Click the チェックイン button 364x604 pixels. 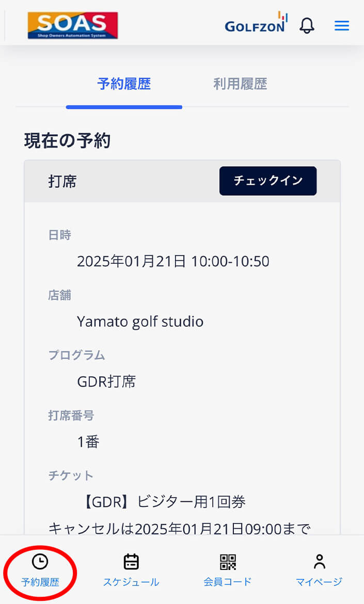[268, 181]
